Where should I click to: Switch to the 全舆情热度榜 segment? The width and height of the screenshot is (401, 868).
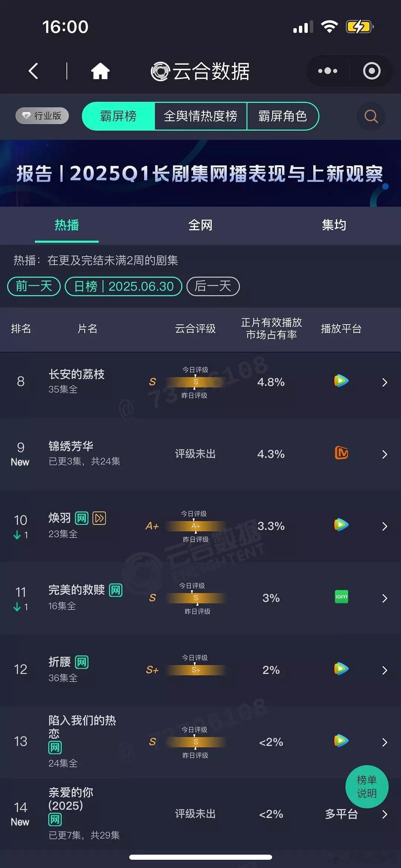coord(200,116)
